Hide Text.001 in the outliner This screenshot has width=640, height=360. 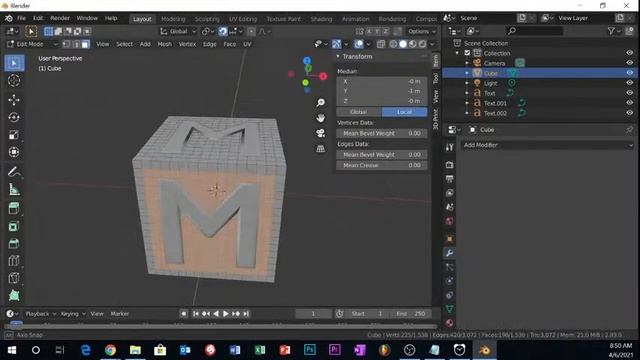pyautogui.click(x=629, y=103)
